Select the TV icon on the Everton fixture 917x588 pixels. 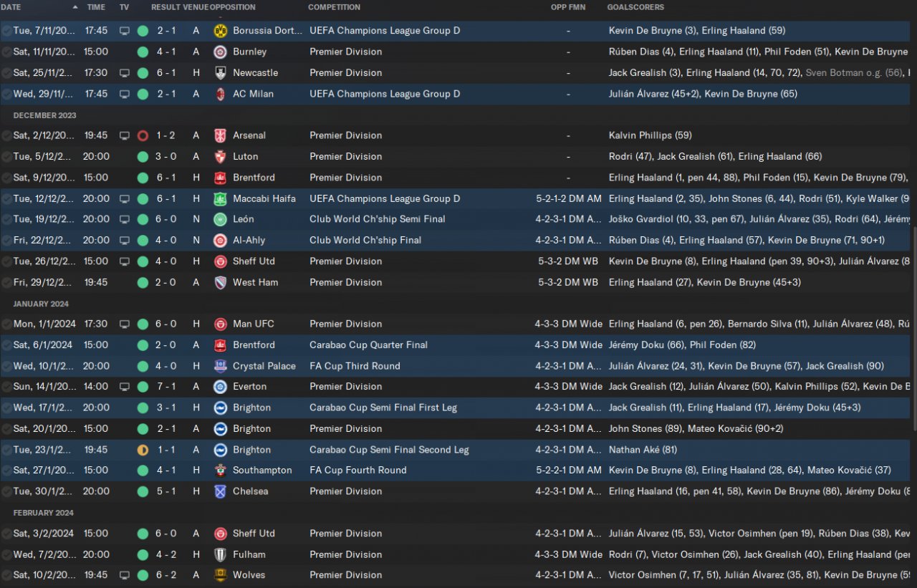tap(125, 387)
